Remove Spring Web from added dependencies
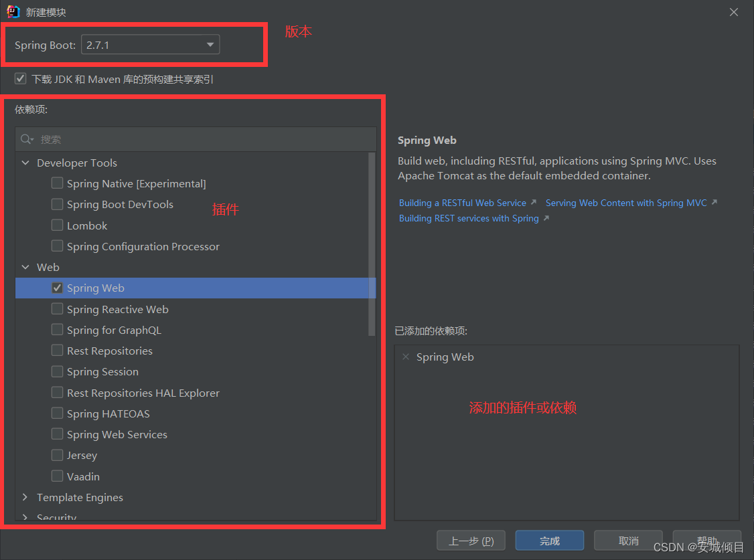Image resolution: width=754 pixels, height=560 pixels. tap(406, 357)
